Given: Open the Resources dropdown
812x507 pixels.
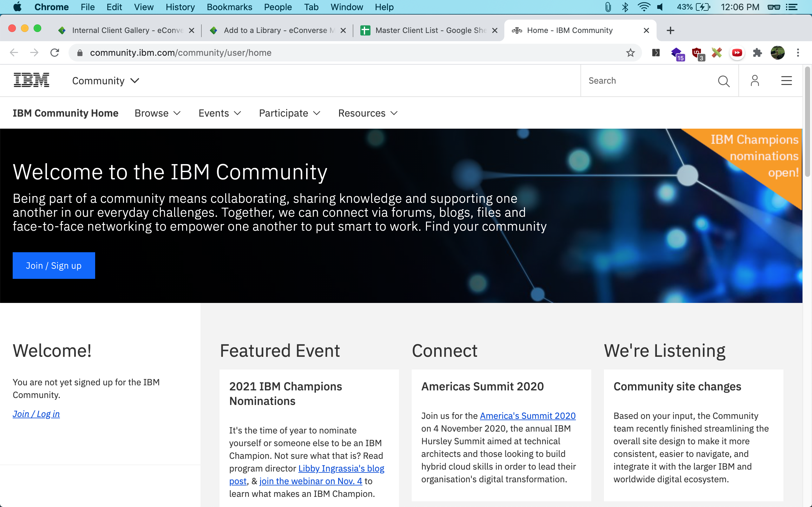Looking at the screenshot, I should click(367, 113).
